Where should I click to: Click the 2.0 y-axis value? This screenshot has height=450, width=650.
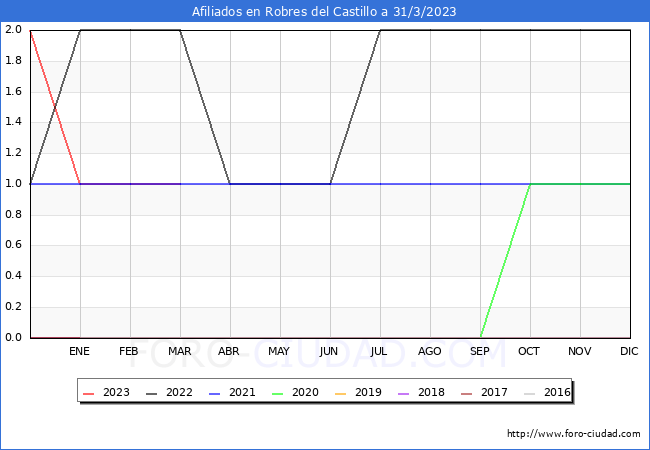click(13, 29)
